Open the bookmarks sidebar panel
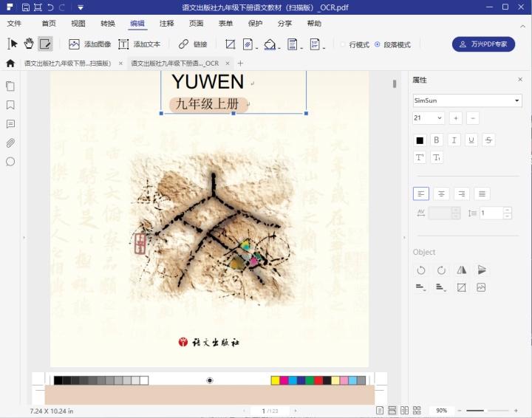 [x=10, y=105]
